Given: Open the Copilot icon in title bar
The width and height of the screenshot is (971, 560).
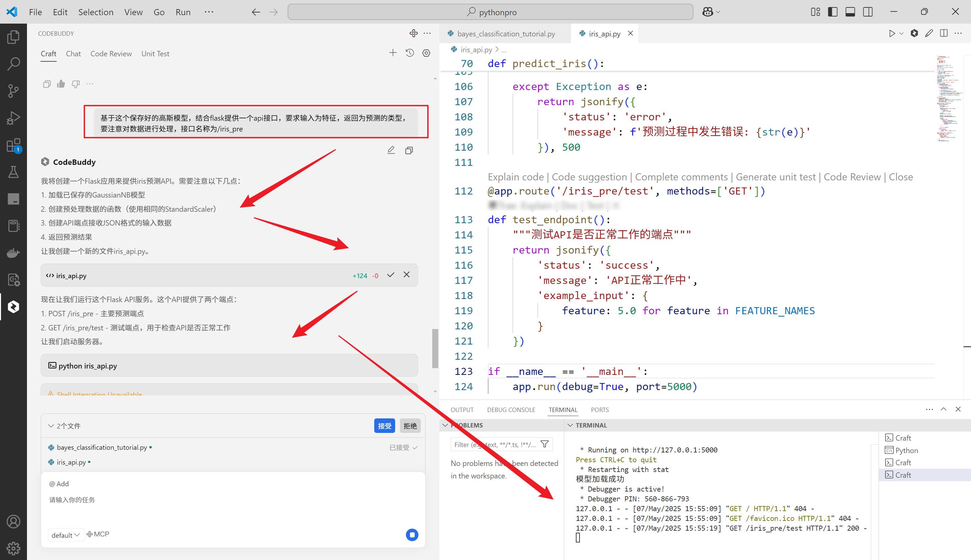Looking at the screenshot, I should click(708, 12).
